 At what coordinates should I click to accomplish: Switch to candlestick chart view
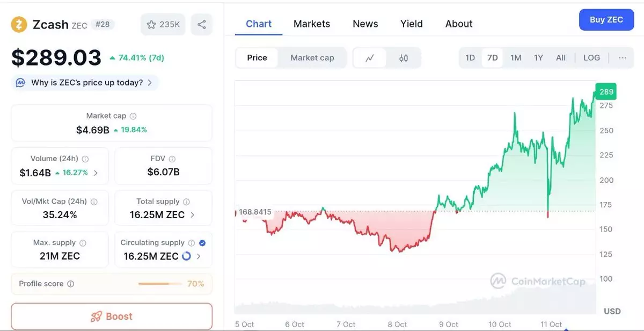click(x=404, y=58)
